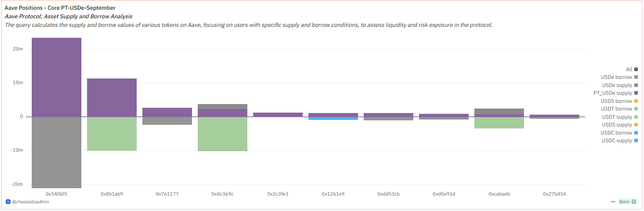The image size is (644, 211).
Task: Click green USDT borrow bar for 0x0c369c
Action: click(x=223, y=134)
